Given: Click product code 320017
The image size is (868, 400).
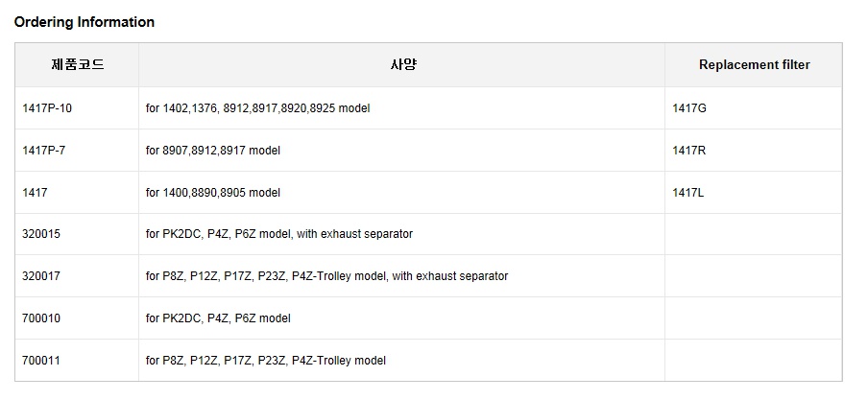Looking at the screenshot, I should [x=41, y=276].
